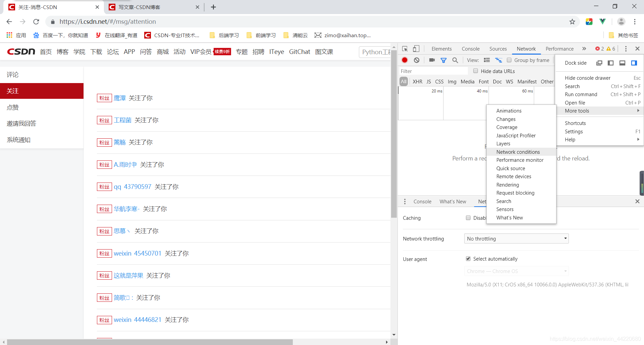Open the 清能云 bookmark folder
Image resolution: width=644 pixels, height=345 pixels.
coord(296,35)
